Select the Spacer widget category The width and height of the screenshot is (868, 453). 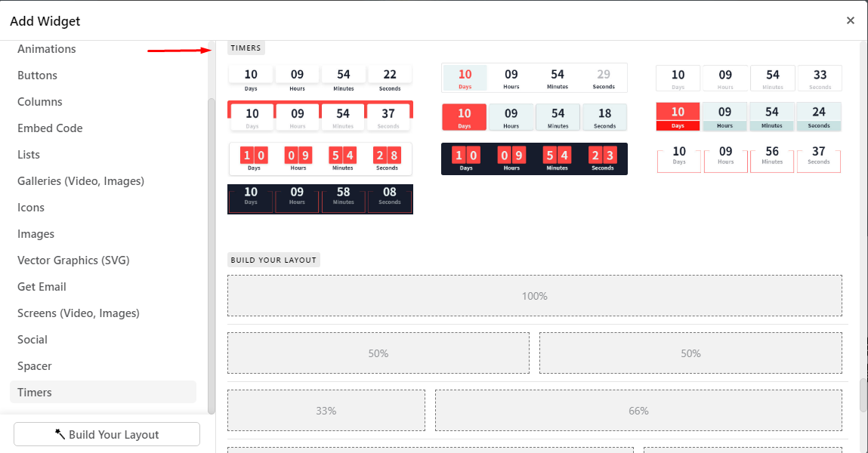(33, 365)
